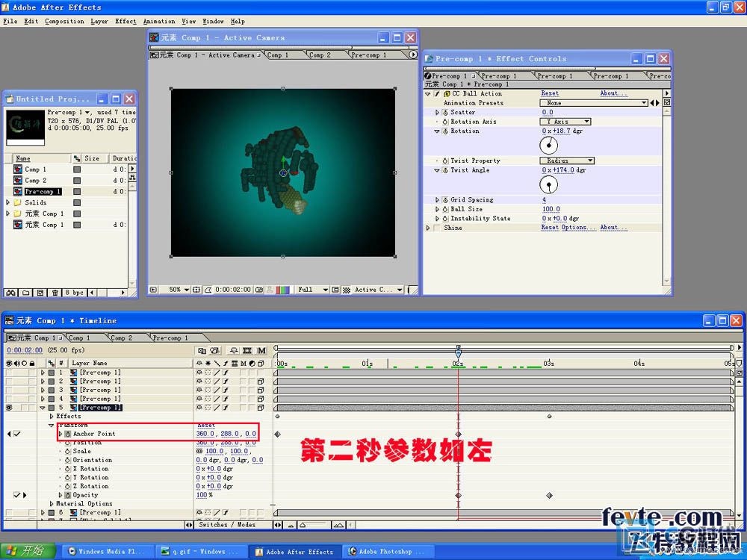Viewport: 747px width, 560px height.
Task: Open the Effect menu
Action: [x=125, y=21]
